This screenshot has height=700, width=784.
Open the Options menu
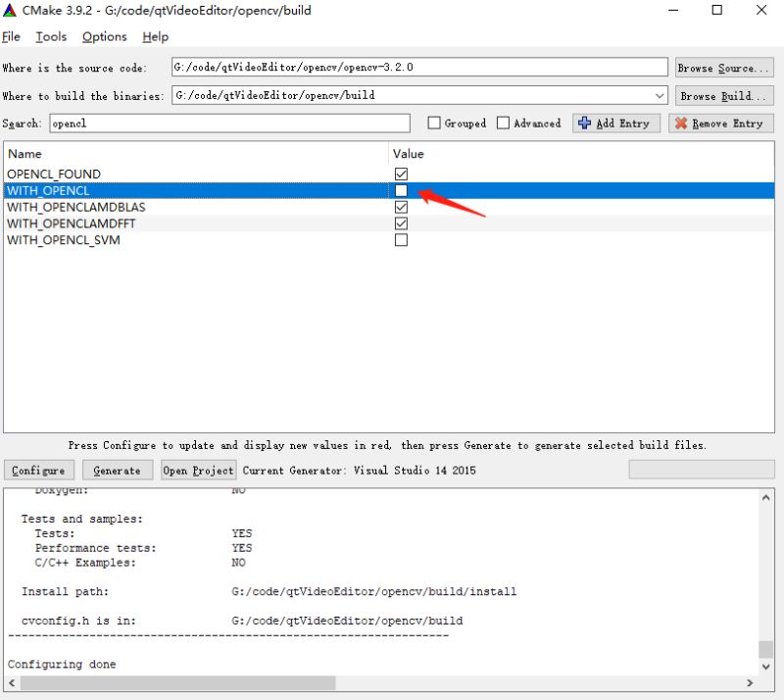(x=104, y=36)
